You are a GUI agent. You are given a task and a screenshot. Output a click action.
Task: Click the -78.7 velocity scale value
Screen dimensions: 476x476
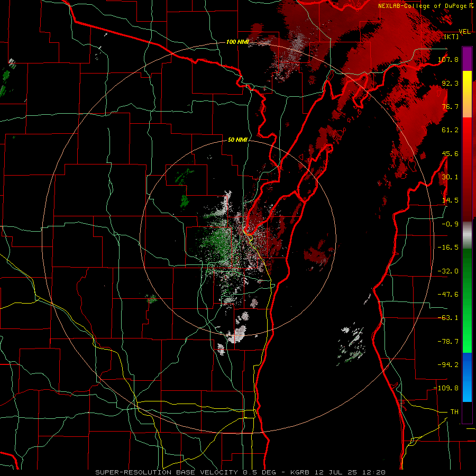click(x=448, y=342)
